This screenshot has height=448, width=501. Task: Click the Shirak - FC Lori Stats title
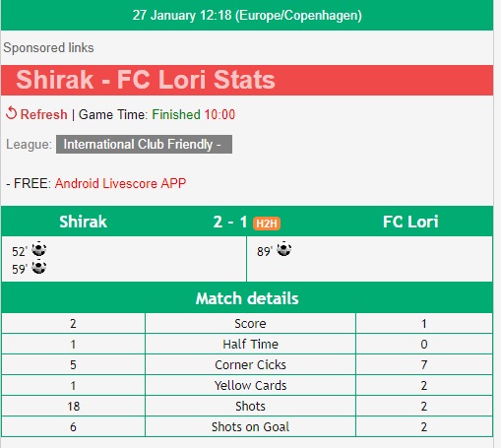[x=146, y=80]
